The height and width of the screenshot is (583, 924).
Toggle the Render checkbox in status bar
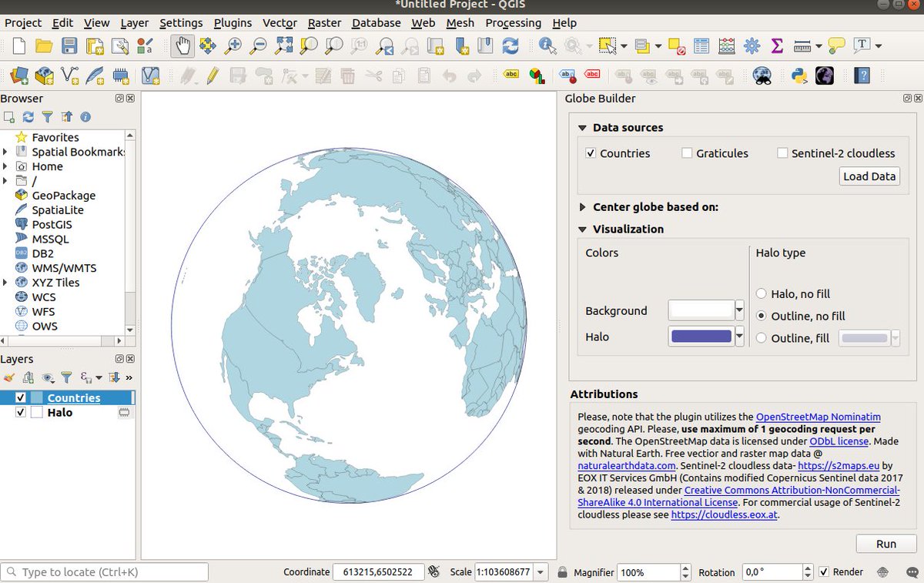(824, 572)
